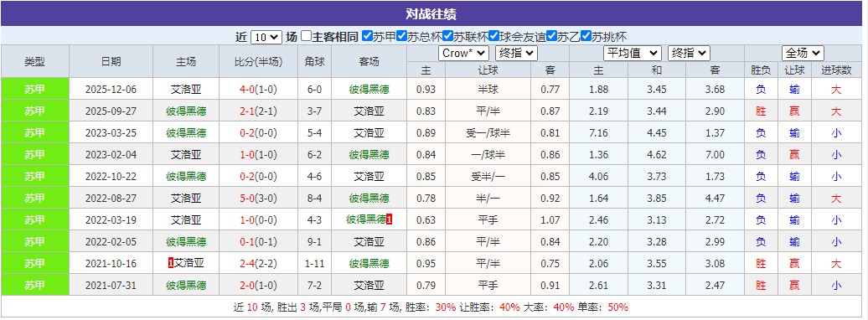
Task: Uncheck the 苏总杯 checkbox
Action: (402, 37)
